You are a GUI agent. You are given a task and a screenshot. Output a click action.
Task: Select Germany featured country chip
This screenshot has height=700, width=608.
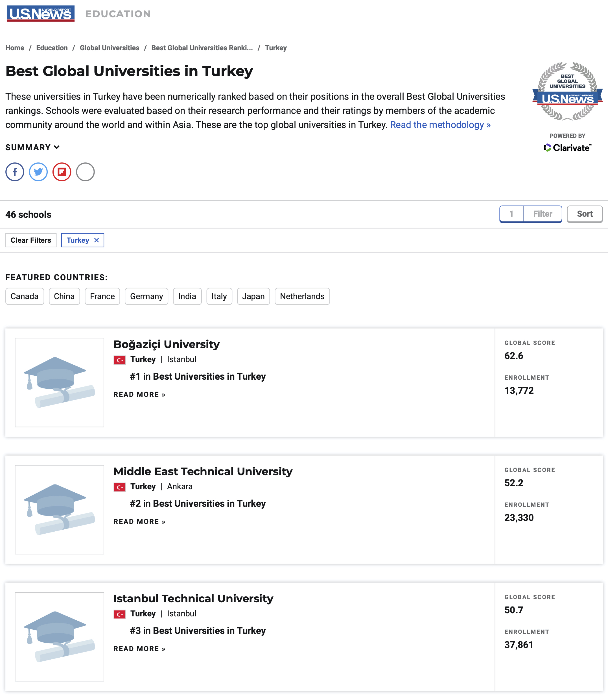(x=146, y=296)
